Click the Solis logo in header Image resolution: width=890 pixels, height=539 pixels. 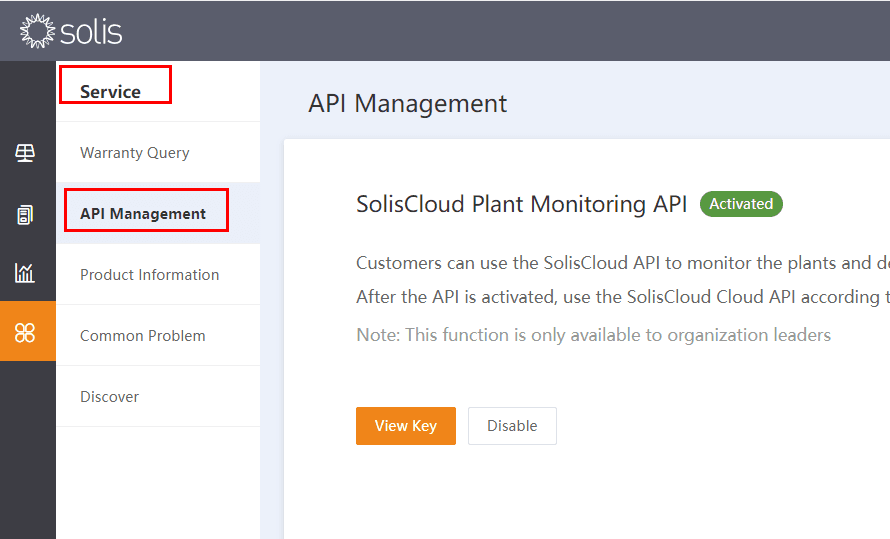click(x=71, y=31)
